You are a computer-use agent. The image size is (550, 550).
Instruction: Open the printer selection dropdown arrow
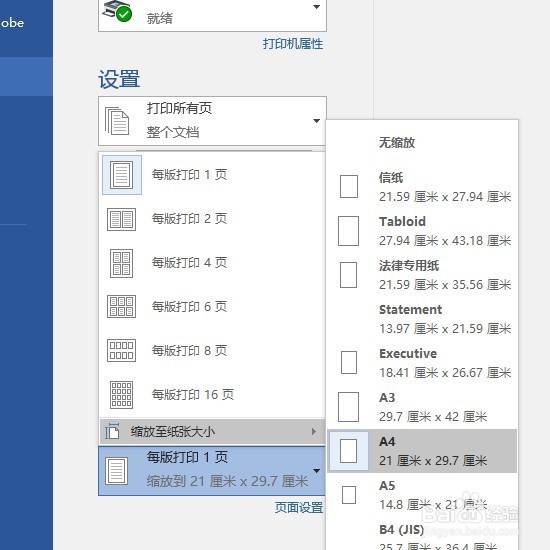pyautogui.click(x=316, y=7)
